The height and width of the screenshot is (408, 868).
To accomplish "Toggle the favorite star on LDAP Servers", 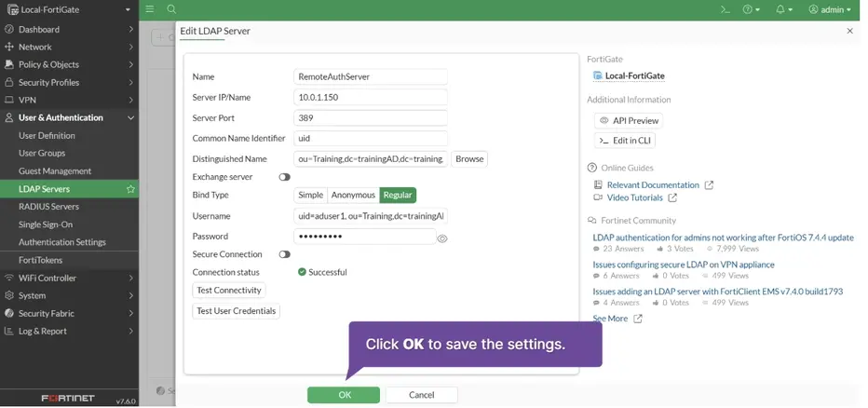I will coord(130,189).
